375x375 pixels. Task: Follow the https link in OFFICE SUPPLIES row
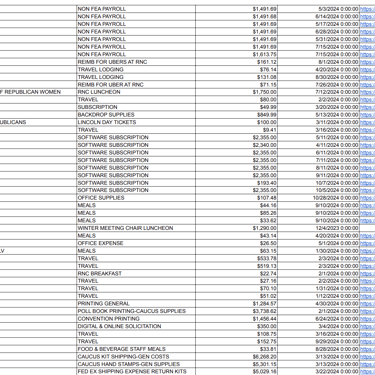point(367,198)
